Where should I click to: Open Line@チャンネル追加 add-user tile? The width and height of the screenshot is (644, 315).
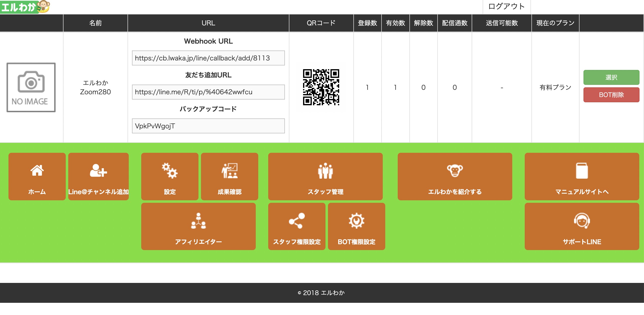tap(98, 176)
